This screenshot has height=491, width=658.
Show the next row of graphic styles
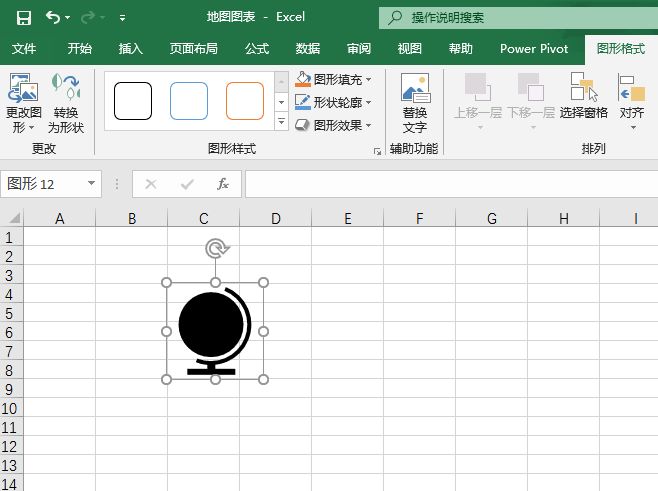coord(282,102)
